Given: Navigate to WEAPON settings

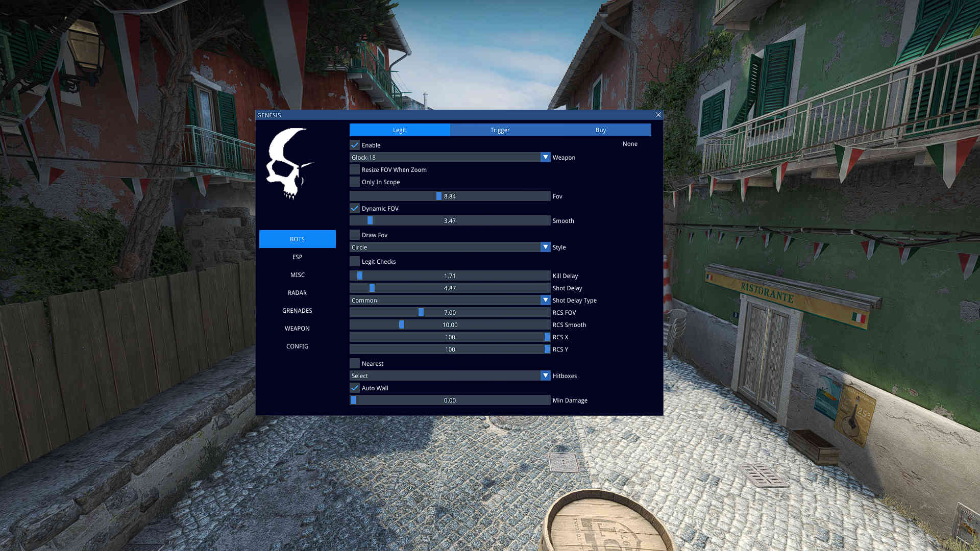Looking at the screenshot, I should 298,328.
